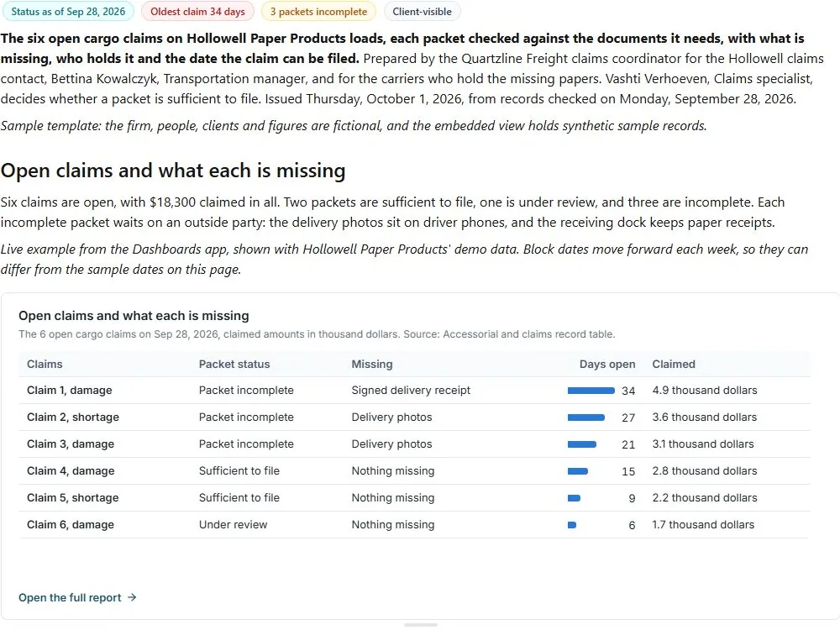Select the Claim 2, shortage row label
The width and height of the screenshot is (840, 630).
click(x=73, y=417)
